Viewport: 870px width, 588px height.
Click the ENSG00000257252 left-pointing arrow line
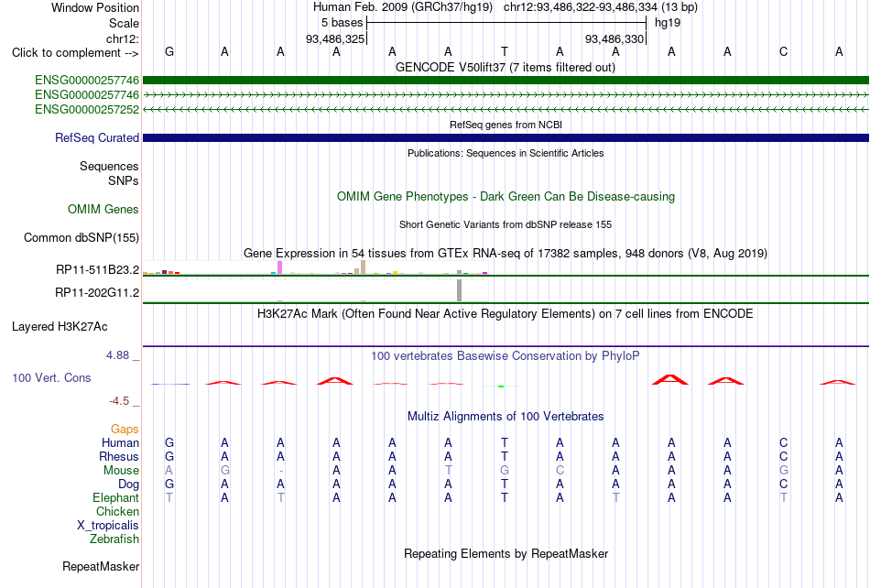(506, 109)
